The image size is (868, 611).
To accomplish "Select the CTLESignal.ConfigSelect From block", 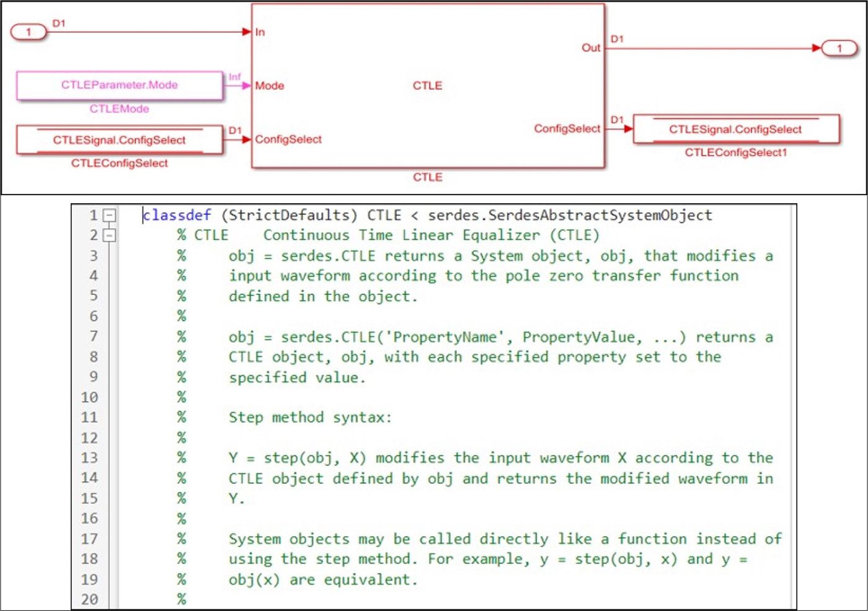I will point(118,141).
